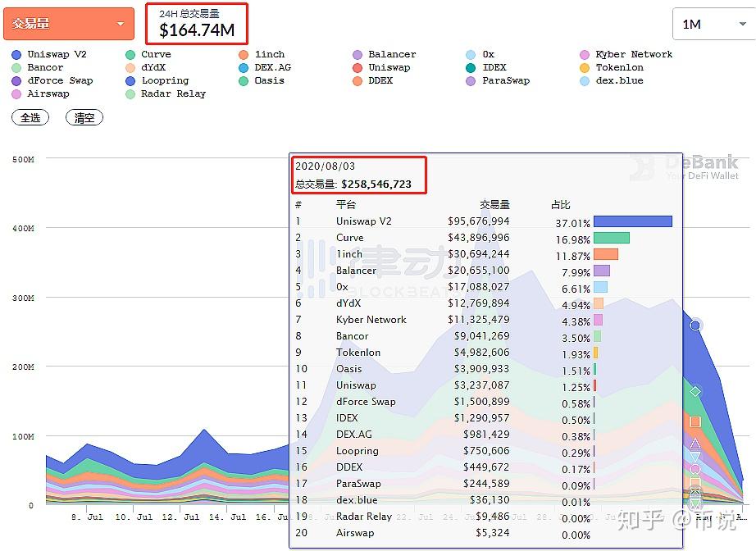Viewport: 756px width, 551px height.
Task: Click the tooltip date 2020/08/03
Action: (325, 166)
